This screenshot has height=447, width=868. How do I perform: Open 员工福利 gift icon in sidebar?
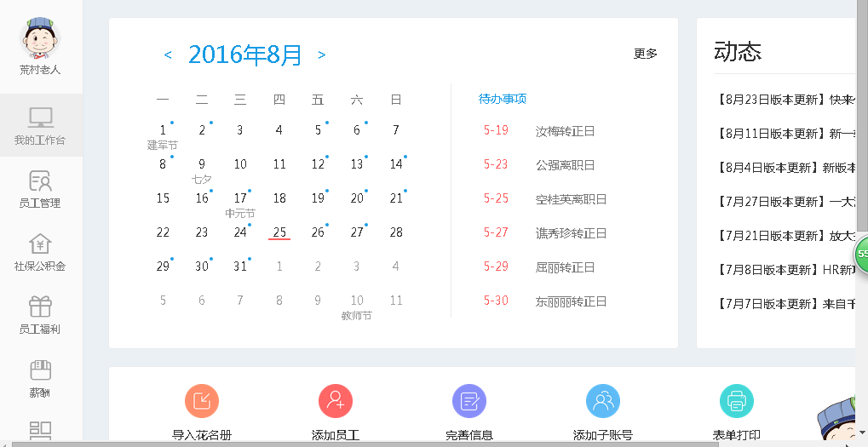coord(40,307)
